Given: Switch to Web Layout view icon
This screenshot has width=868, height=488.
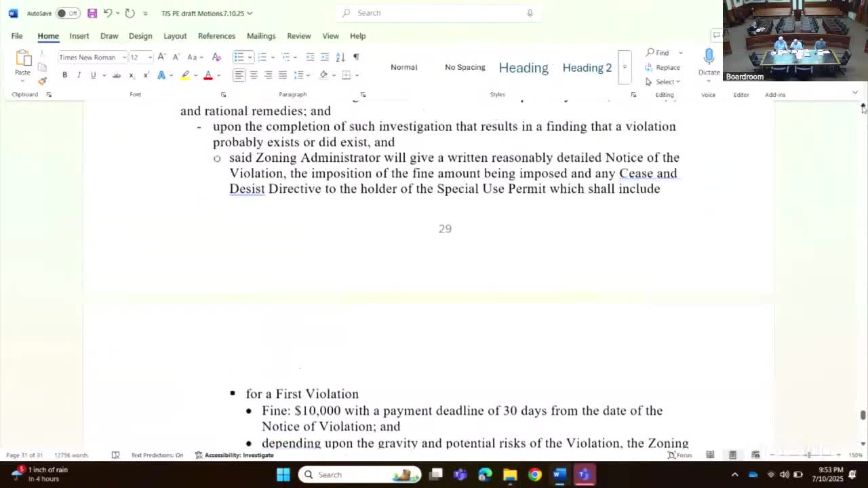Looking at the screenshot, I should pyautogui.click(x=755, y=455).
